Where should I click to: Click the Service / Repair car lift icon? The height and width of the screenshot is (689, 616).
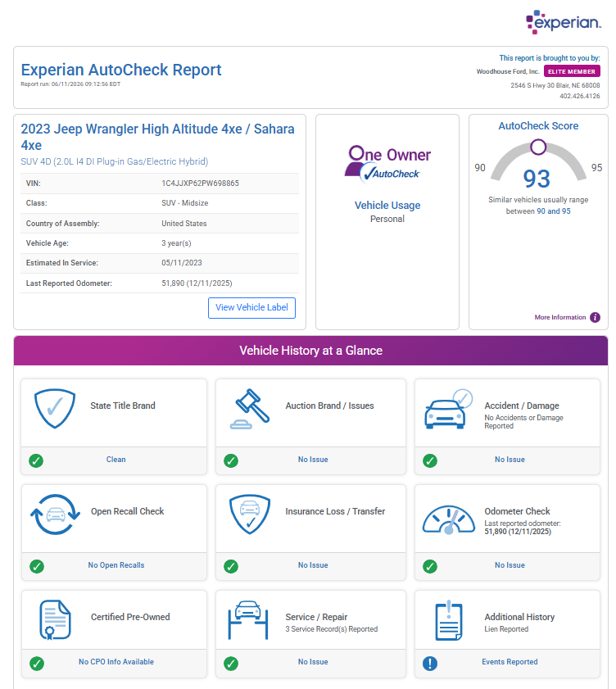[248, 619]
